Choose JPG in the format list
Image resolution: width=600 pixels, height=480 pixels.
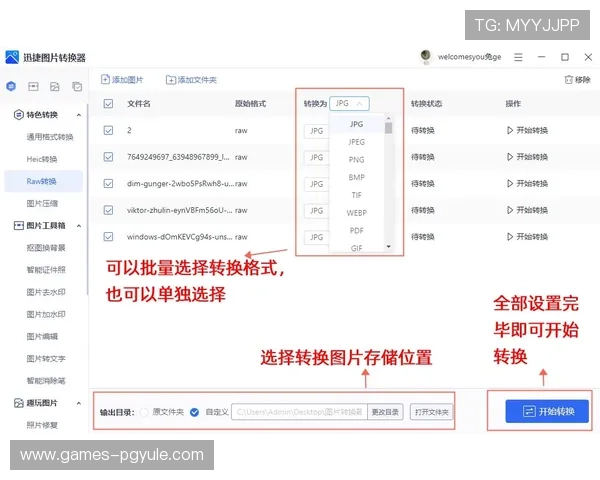point(356,124)
